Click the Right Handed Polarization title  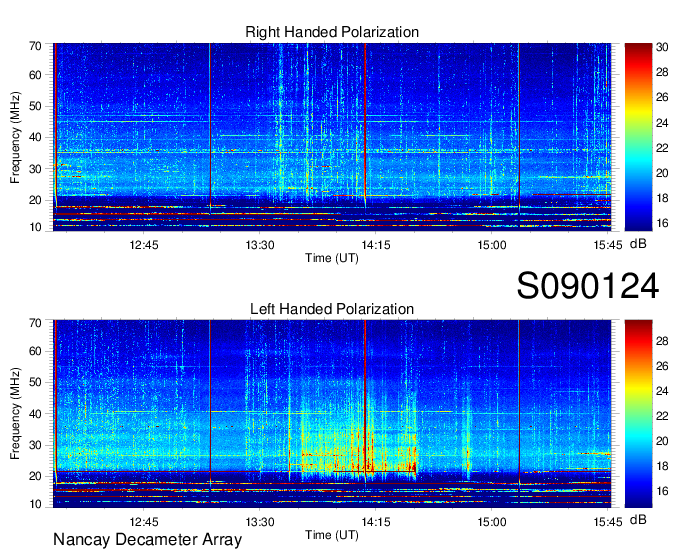332,32
